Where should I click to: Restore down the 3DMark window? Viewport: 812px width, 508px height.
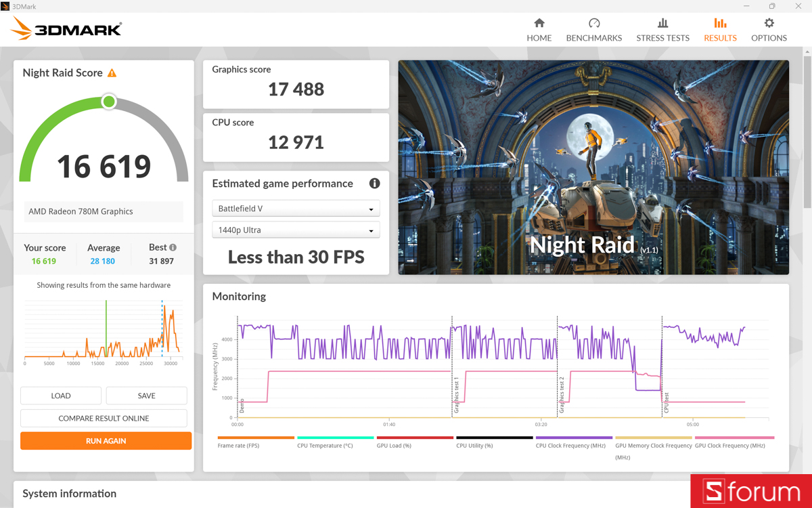point(772,6)
